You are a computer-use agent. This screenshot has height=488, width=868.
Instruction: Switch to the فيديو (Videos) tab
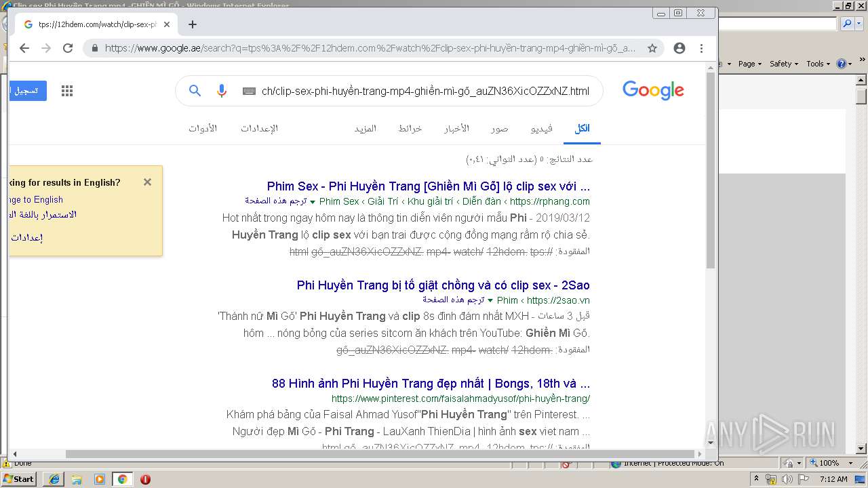542,129
